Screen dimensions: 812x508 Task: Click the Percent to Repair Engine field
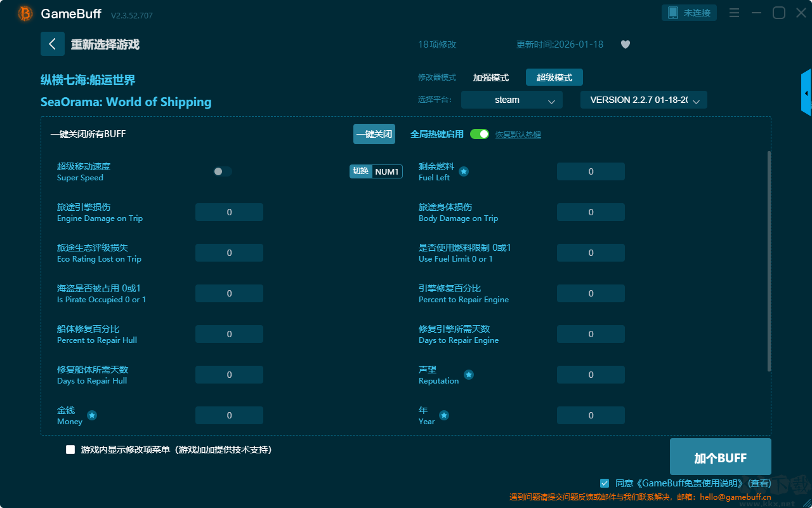[591, 293]
